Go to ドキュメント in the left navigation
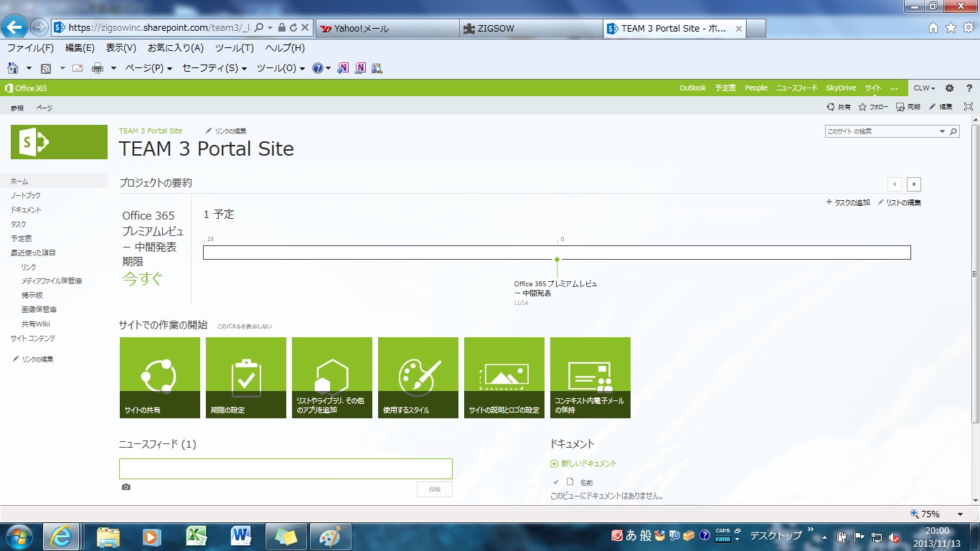The height and width of the screenshot is (551, 980). [26, 210]
